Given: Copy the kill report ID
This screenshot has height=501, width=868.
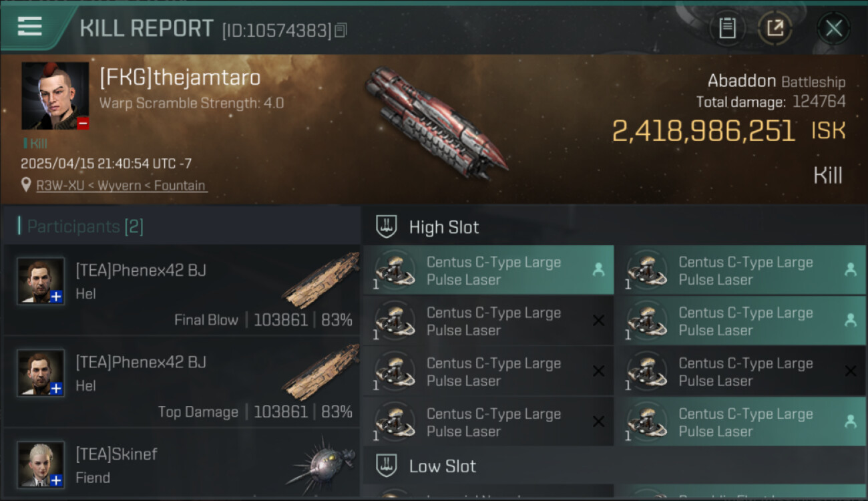Looking at the screenshot, I should point(341,30).
